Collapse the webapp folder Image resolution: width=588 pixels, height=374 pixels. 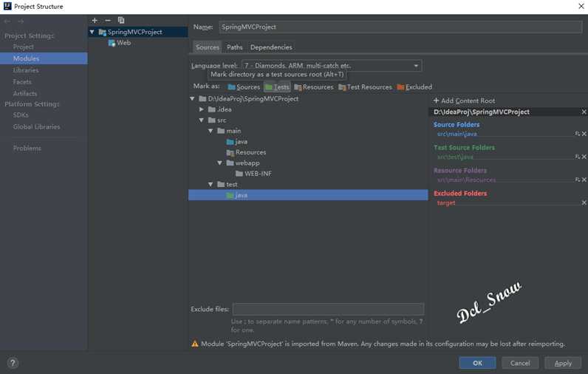(219, 163)
